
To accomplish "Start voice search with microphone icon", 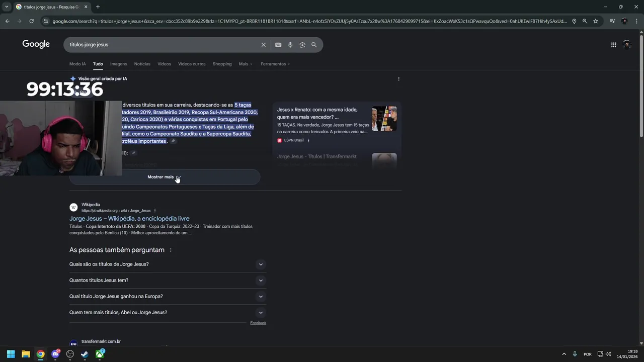I will click(x=290, y=45).
